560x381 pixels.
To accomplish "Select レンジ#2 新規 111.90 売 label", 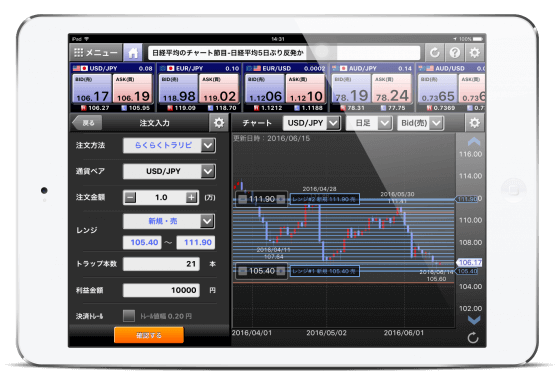I will [x=324, y=199].
